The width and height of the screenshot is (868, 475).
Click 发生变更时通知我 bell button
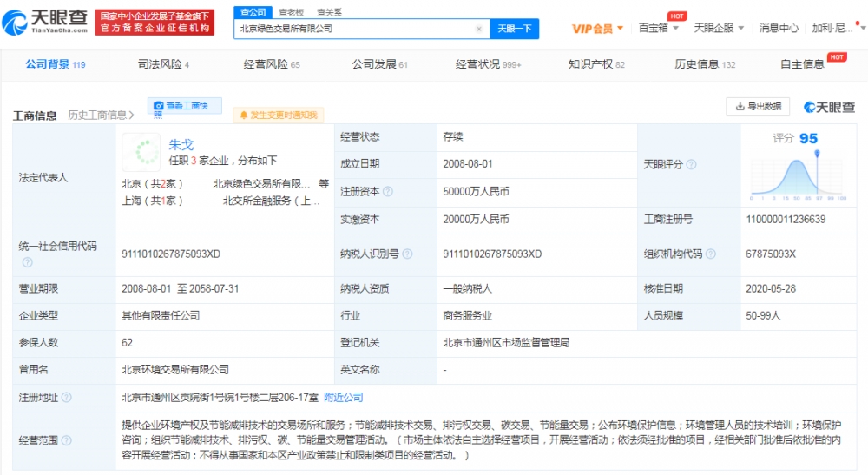point(279,115)
